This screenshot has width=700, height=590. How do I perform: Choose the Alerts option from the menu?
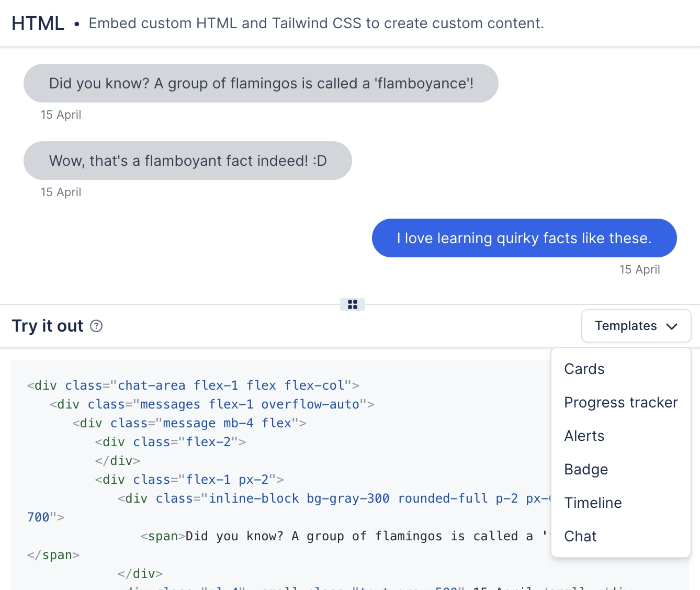(584, 436)
